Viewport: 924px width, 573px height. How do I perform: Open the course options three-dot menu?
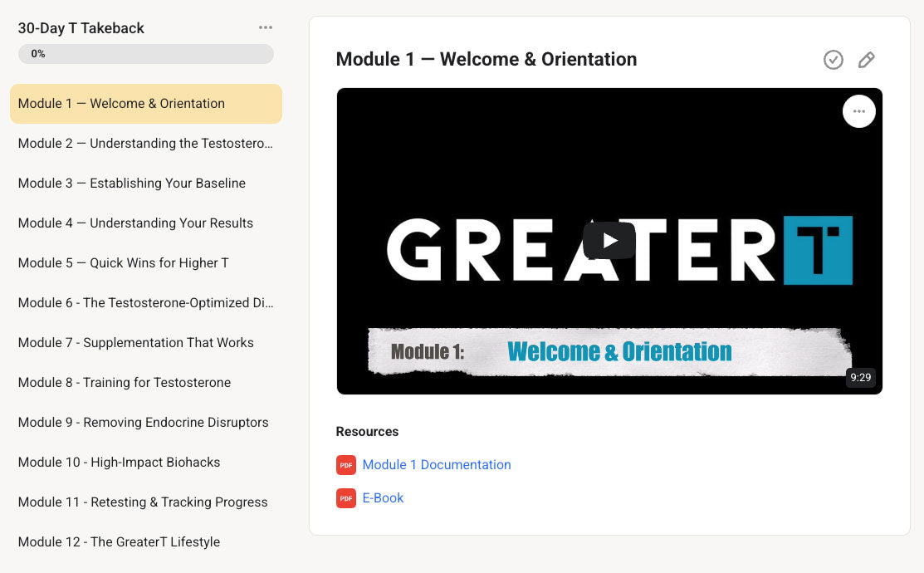[266, 28]
